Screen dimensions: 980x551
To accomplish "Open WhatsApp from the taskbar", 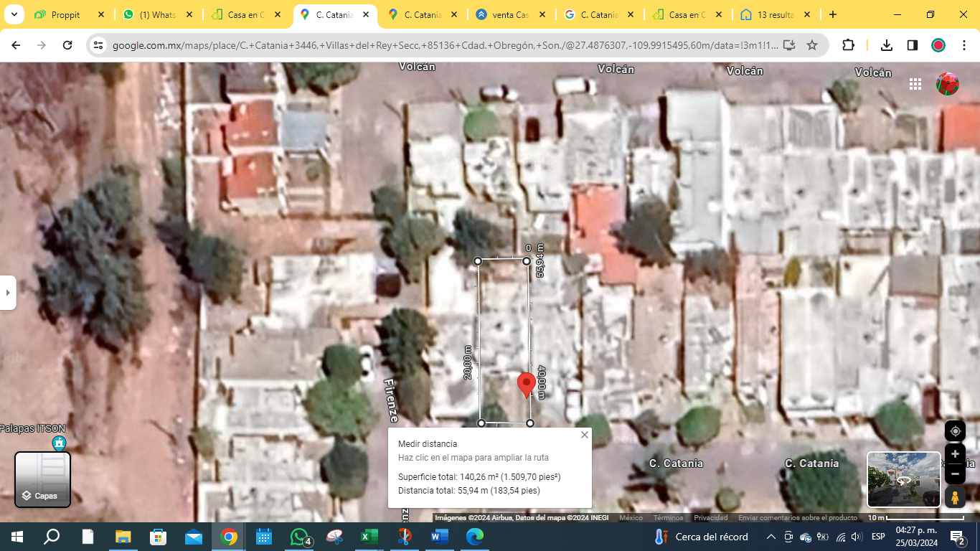I will click(x=299, y=537).
